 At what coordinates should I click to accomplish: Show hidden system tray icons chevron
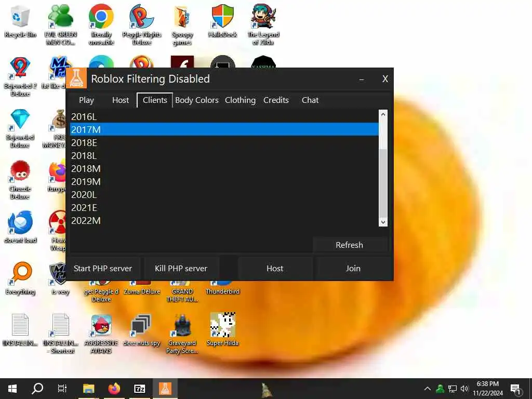pos(428,389)
